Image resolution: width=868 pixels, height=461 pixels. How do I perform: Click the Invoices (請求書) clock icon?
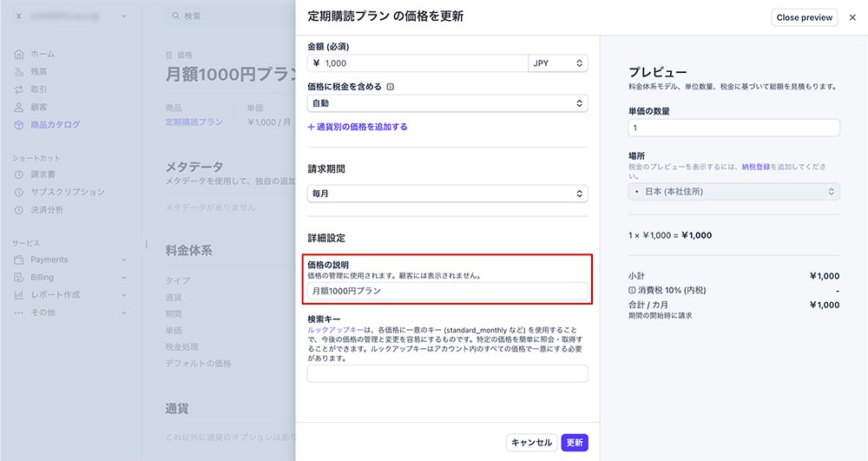point(19,175)
